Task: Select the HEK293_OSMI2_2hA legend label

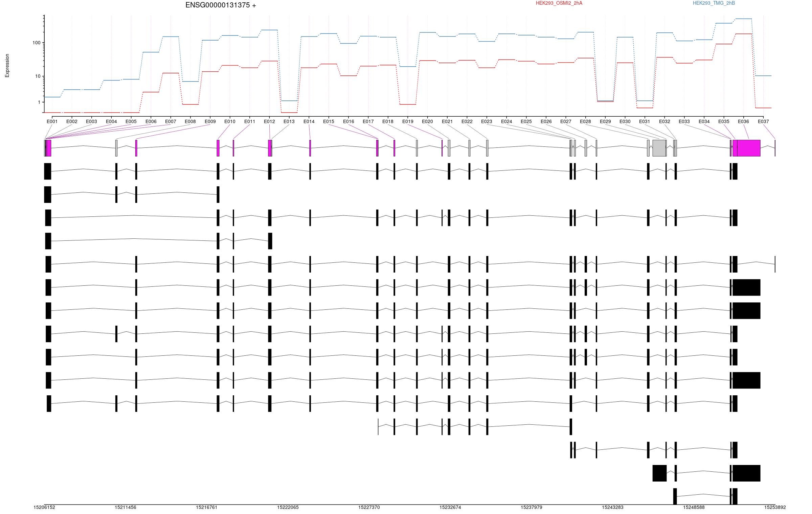Action: coord(559,3)
